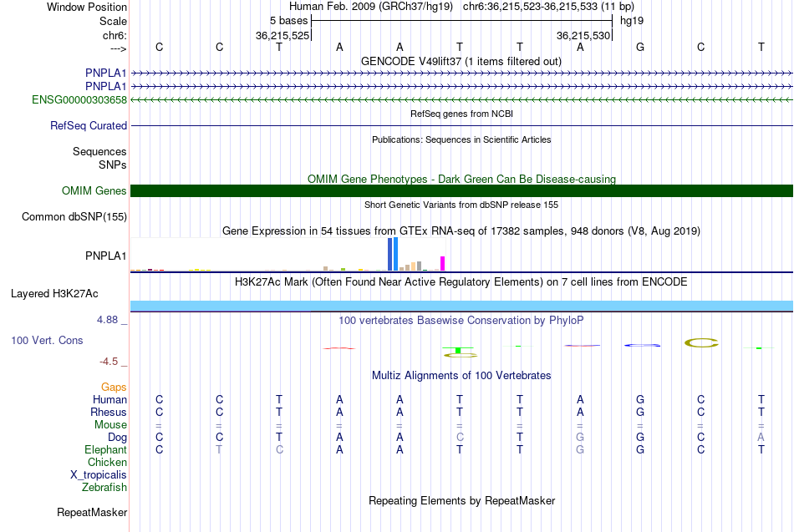Open 100 vertebrates Basewise Conservation by PhyloP title
Image resolution: width=794 pixels, height=532 pixels.
click(x=461, y=321)
